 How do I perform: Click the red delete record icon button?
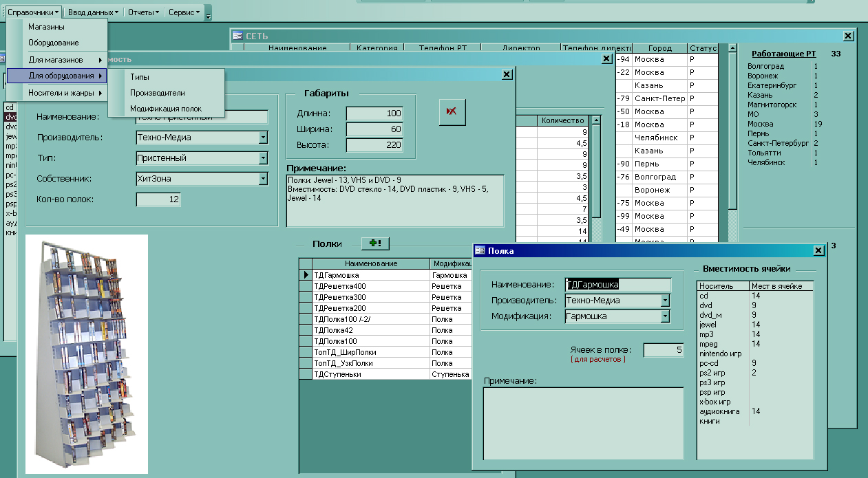point(452,112)
